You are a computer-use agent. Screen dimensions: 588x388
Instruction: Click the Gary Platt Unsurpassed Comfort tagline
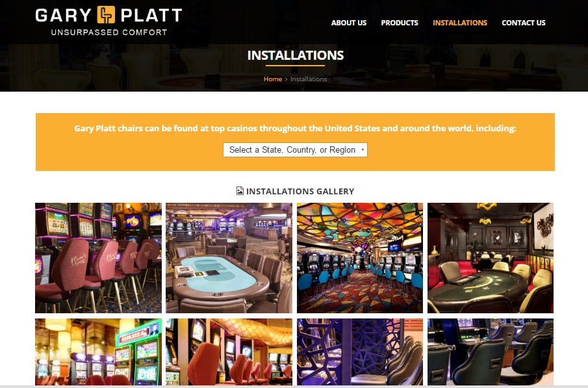(x=109, y=32)
